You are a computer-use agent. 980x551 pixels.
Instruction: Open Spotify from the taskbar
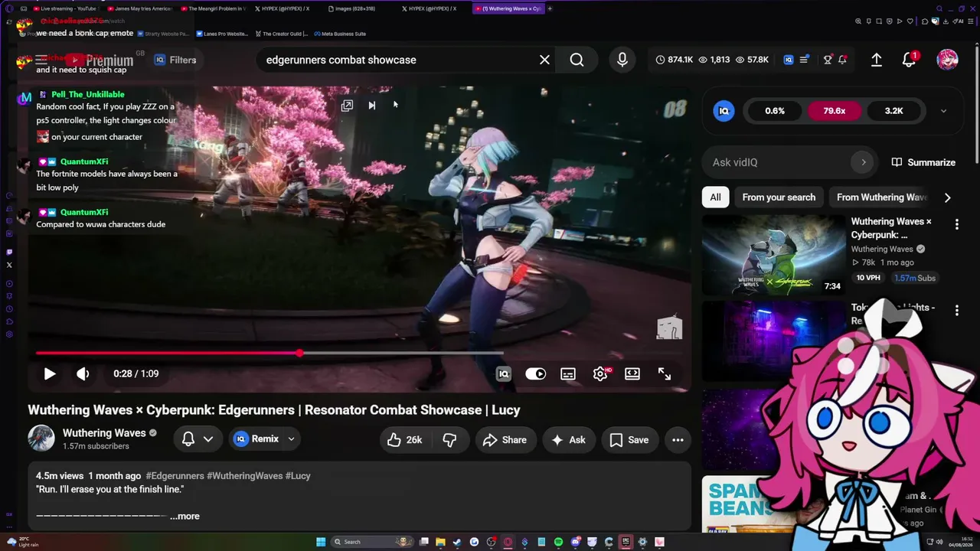pos(558,542)
